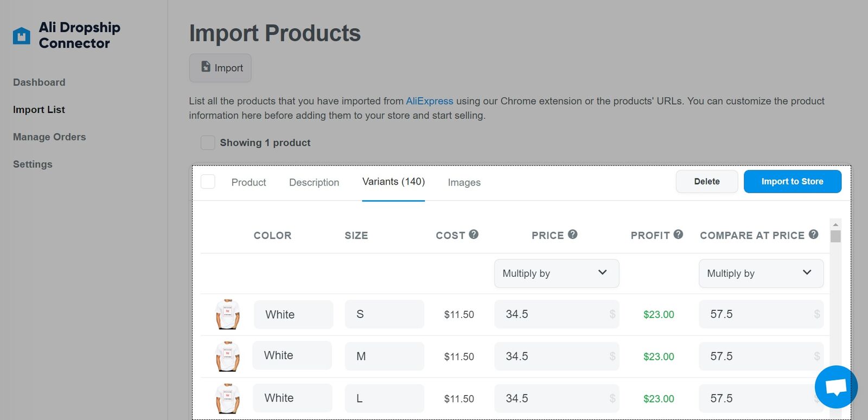Viewport: 868px width, 420px height.
Task: Click the Import button with file icon
Action: [220, 68]
